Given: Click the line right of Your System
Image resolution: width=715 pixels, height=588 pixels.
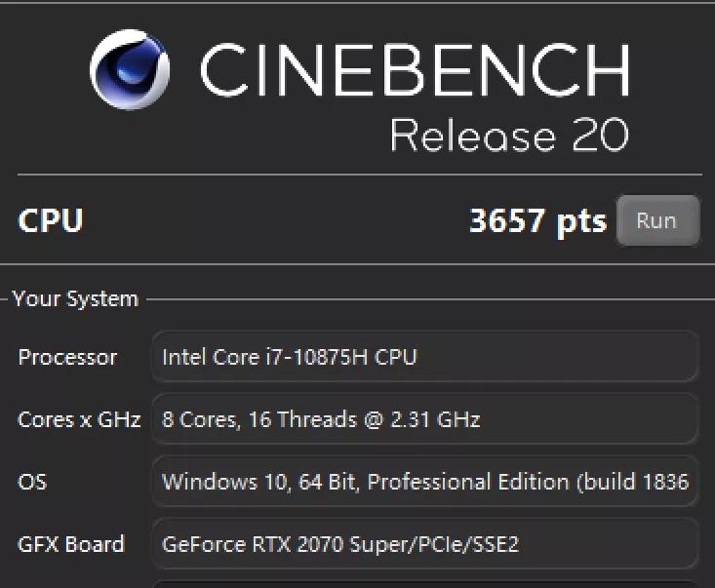Looking at the screenshot, I should pyautogui.click(x=429, y=299).
